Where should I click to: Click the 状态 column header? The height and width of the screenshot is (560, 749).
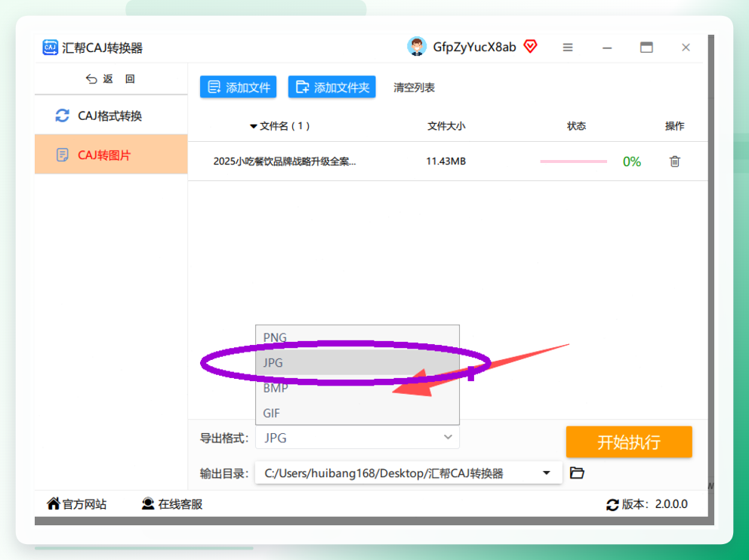tap(577, 126)
